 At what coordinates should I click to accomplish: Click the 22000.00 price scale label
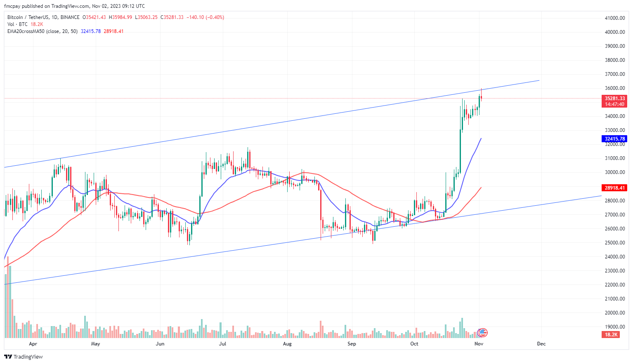point(615,285)
